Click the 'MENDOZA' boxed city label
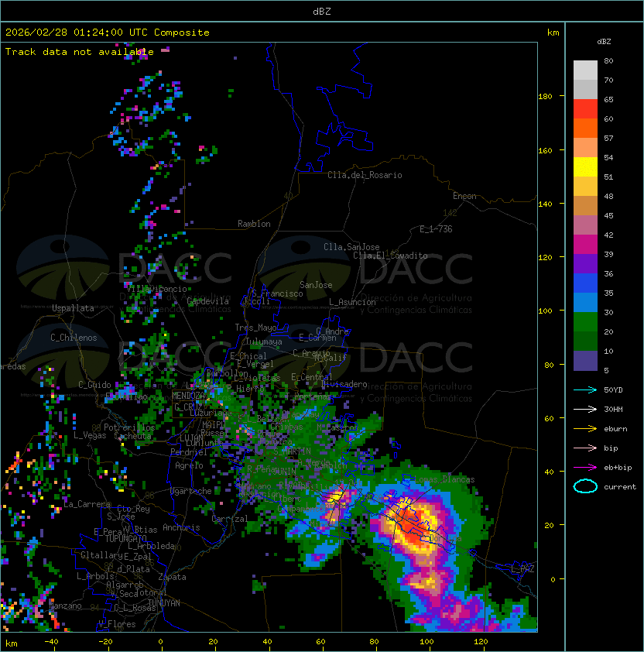 coord(188,396)
